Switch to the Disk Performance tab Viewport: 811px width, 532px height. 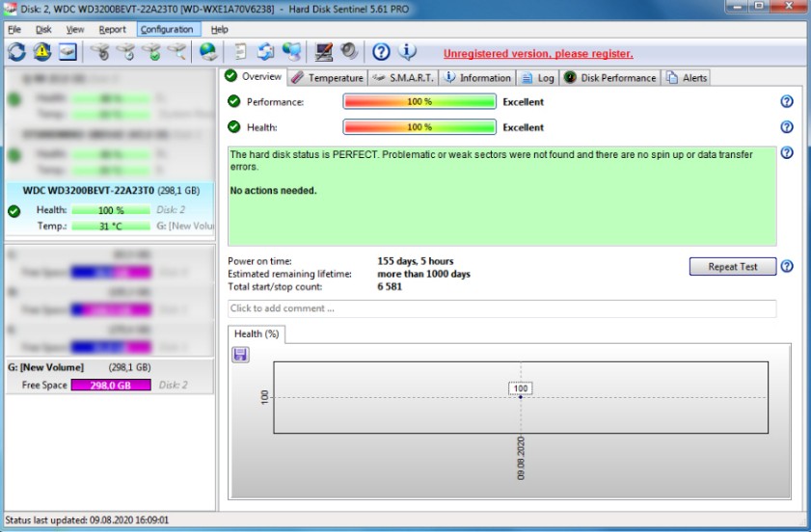tap(609, 77)
